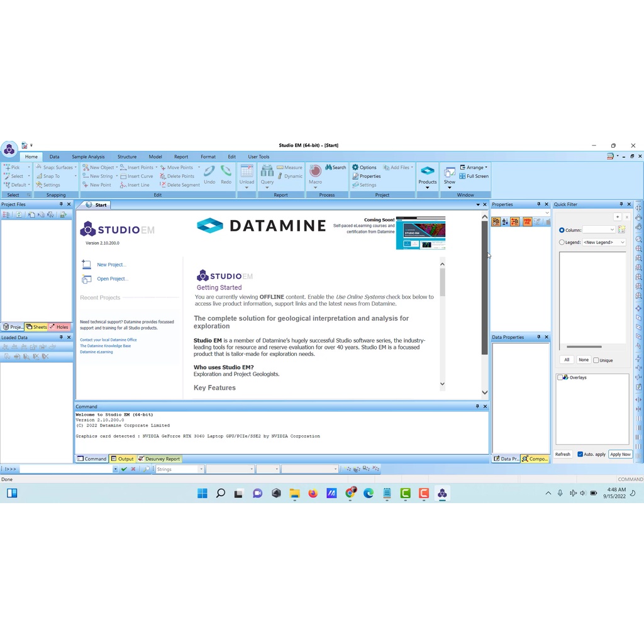
Task: Click the Measure ruler tool
Action: (x=289, y=167)
